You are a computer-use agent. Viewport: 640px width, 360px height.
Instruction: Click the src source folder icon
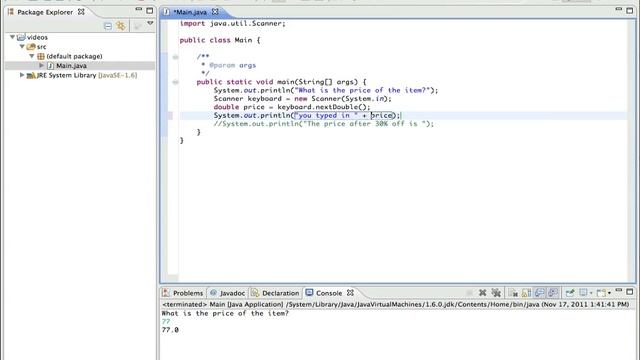(31, 47)
